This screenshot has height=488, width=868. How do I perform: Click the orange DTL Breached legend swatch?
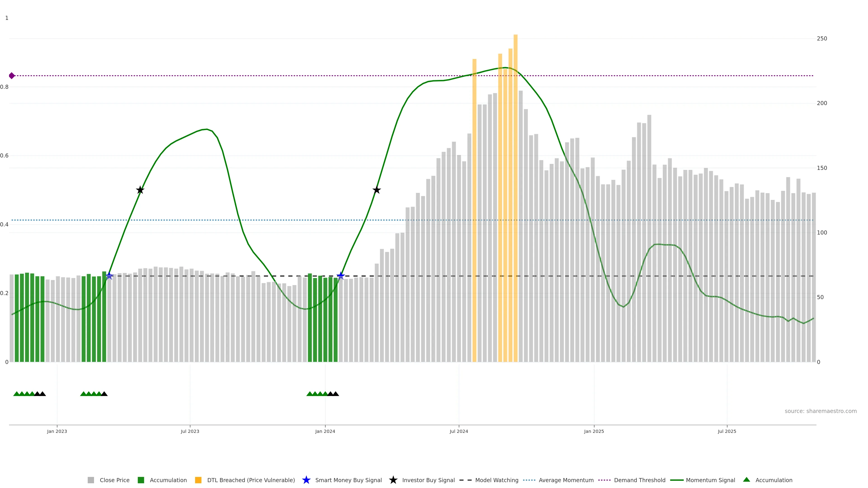click(x=198, y=480)
